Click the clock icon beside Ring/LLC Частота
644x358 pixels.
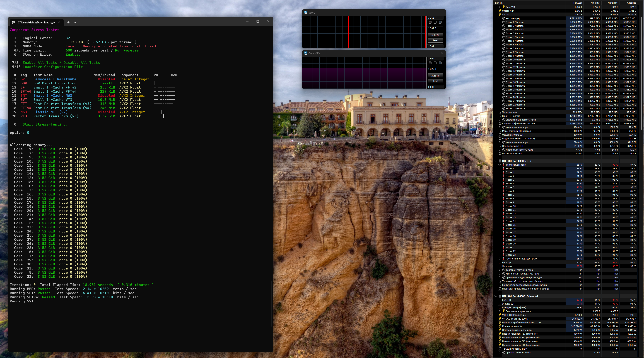tap(500, 116)
